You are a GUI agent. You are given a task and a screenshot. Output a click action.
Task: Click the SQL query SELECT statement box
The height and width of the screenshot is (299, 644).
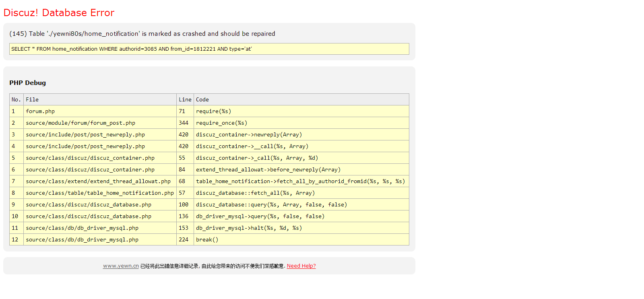pyautogui.click(x=209, y=49)
